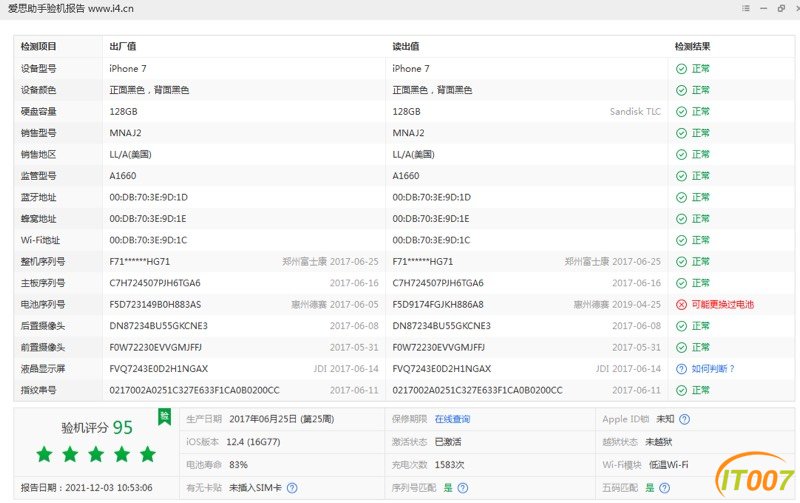Select factory battery serial F5D723149B0H883AS
Image resolution: width=800 pixels, height=503 pixels.
pos(155,305)
